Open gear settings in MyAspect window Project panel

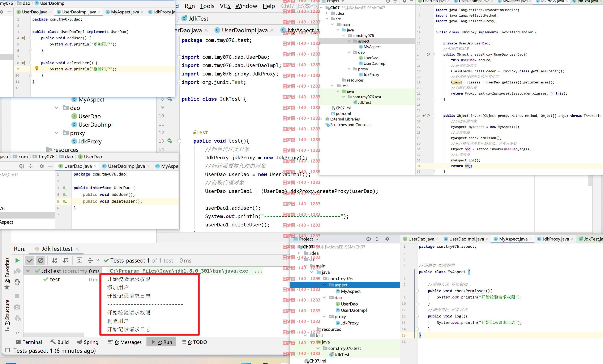[387, 239]
